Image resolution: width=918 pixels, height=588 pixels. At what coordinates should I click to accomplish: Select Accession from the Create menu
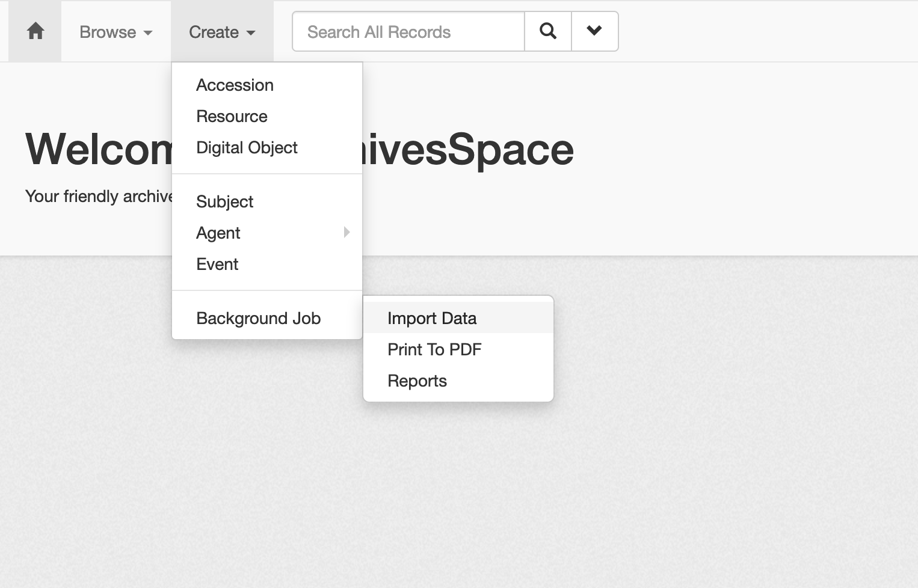pyautogui.click(x=235, y=85)
